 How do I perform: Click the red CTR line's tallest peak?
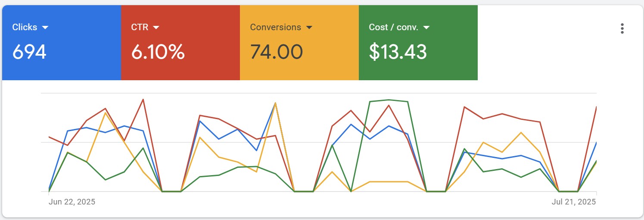click(x=143, y=99)
